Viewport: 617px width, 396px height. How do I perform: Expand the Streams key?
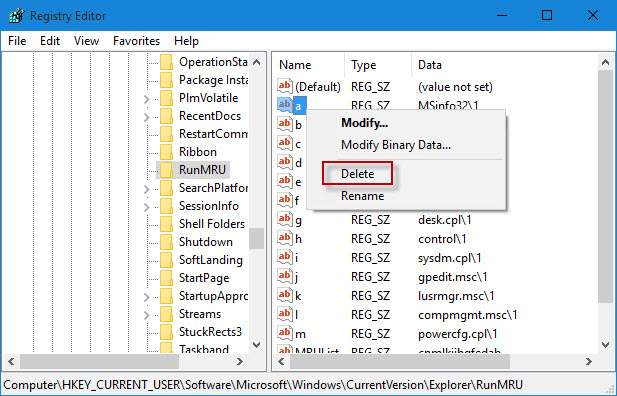[x=147, y=315]
